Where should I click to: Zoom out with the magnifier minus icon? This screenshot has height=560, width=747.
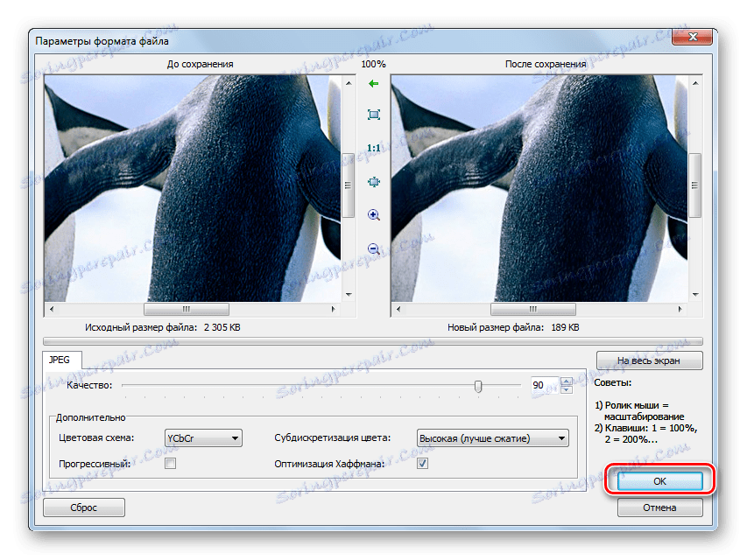[373, 249]
